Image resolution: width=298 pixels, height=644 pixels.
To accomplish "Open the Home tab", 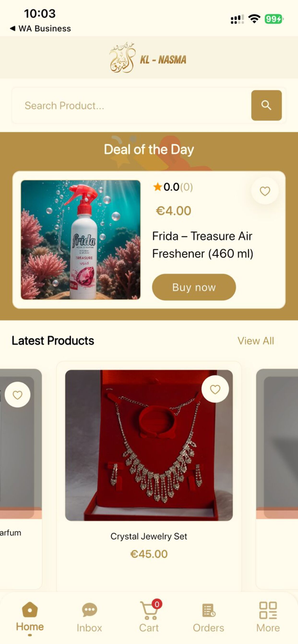I will pyautogui.click(x=30, y=617).
